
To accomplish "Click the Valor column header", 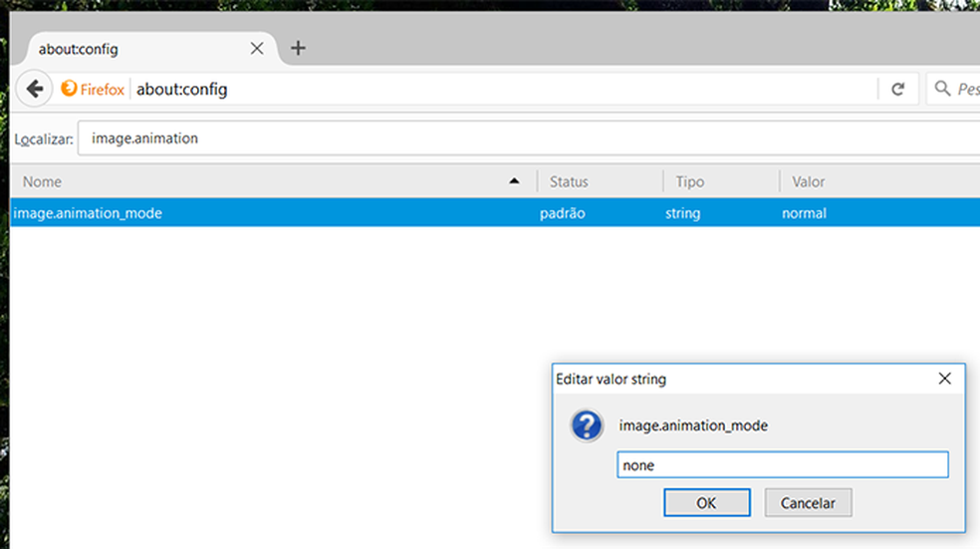I will [x=880, y=182].
